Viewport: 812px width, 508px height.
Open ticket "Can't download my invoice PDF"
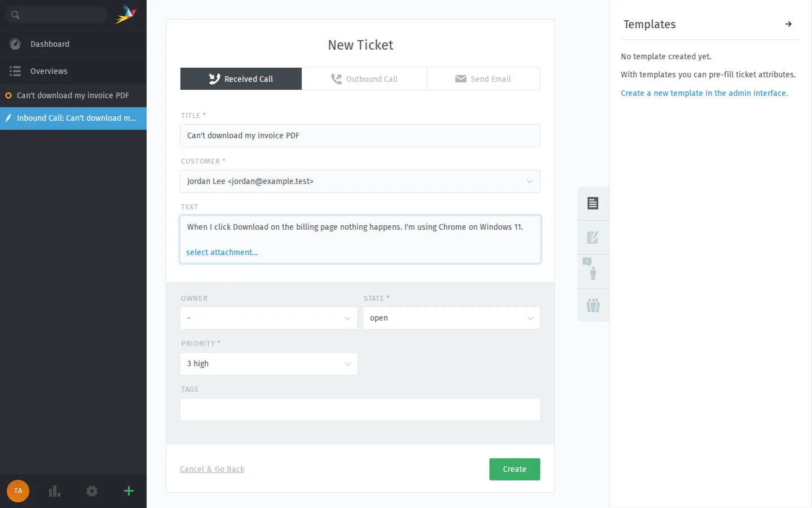(73, 95)
